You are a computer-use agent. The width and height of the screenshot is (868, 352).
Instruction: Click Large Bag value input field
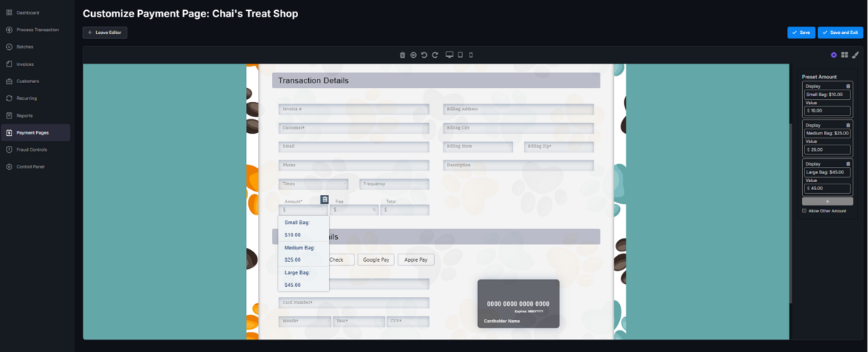828,188
